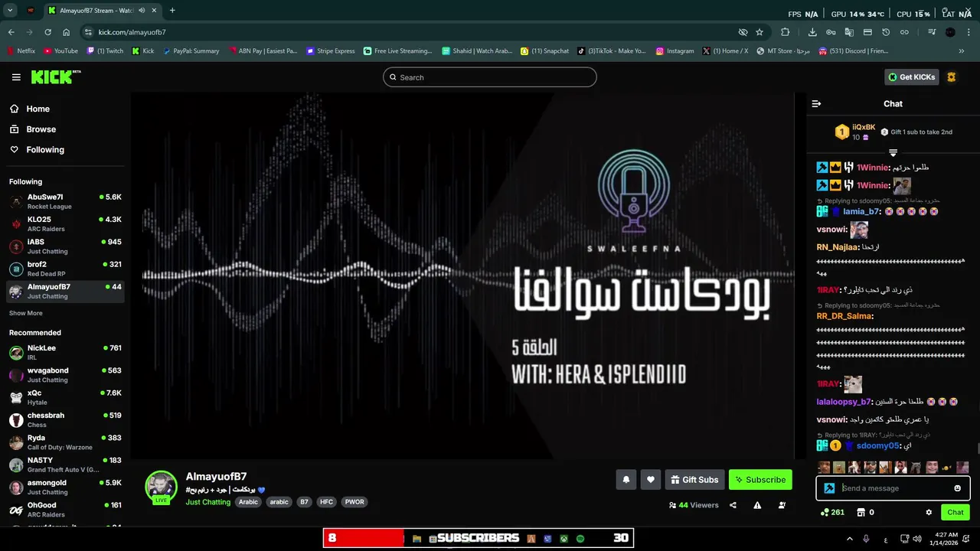
Task: Send message with the Chat button
Action: point(955,512)
